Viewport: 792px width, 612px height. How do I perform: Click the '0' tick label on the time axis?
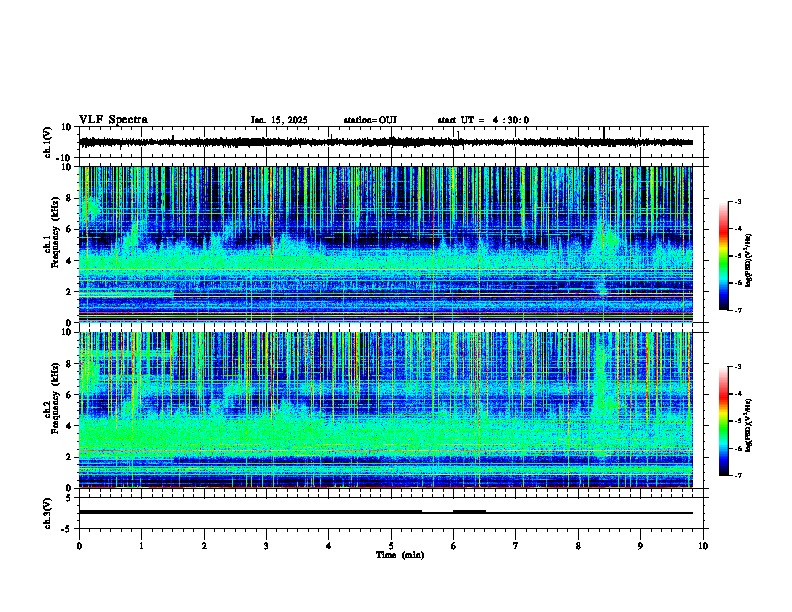79,546
